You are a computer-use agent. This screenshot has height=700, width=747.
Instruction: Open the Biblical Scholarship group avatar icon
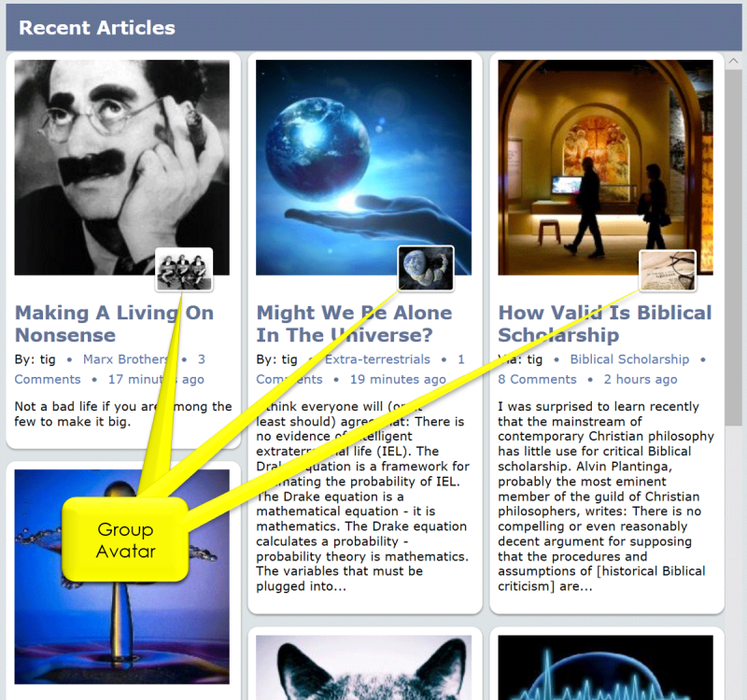point(668,270)
